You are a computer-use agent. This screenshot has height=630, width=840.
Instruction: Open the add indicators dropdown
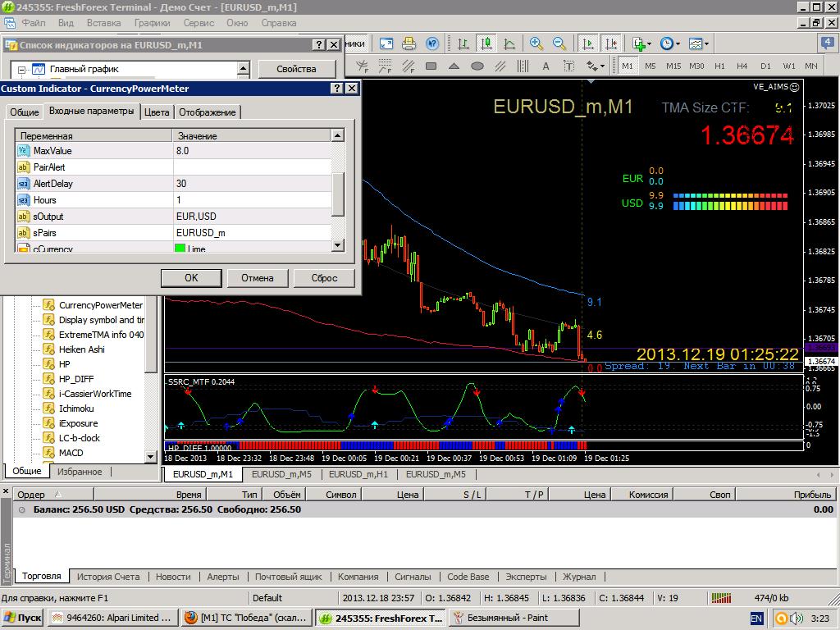point(641,44)
